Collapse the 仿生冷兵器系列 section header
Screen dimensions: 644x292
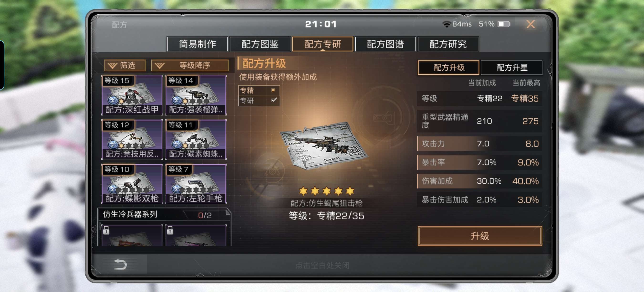[164, 214]
